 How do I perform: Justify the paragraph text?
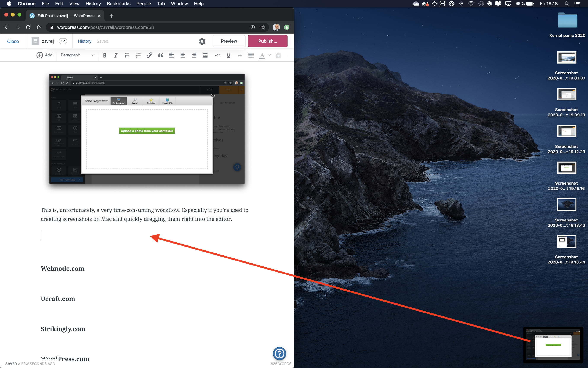(x=251, y=55)
